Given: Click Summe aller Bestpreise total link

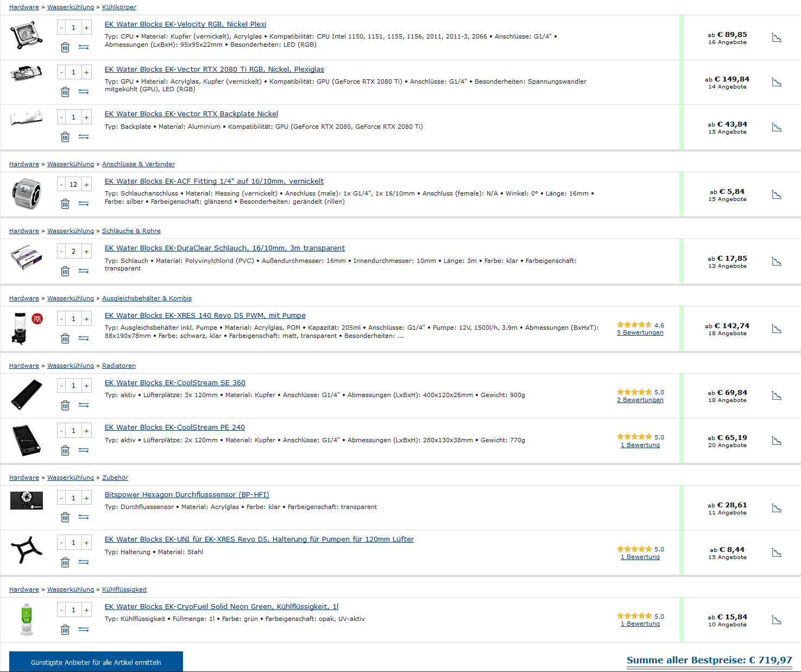Looking at the screenshot, I should click(709, 660).
